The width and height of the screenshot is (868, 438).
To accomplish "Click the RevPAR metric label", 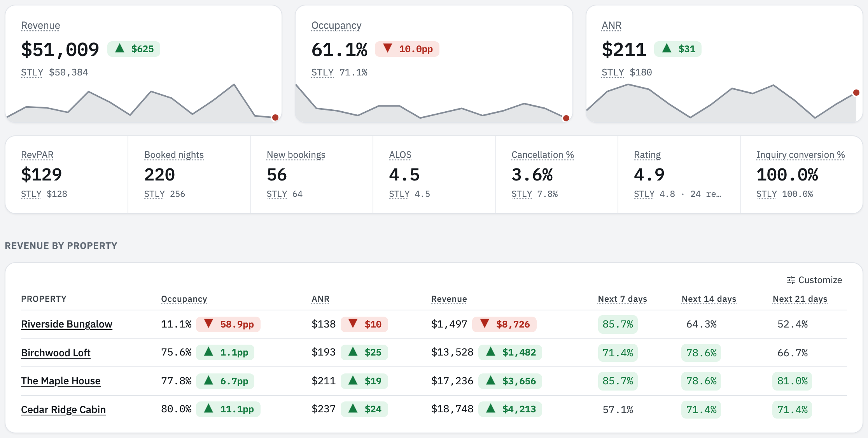I will tap(37, 155).
